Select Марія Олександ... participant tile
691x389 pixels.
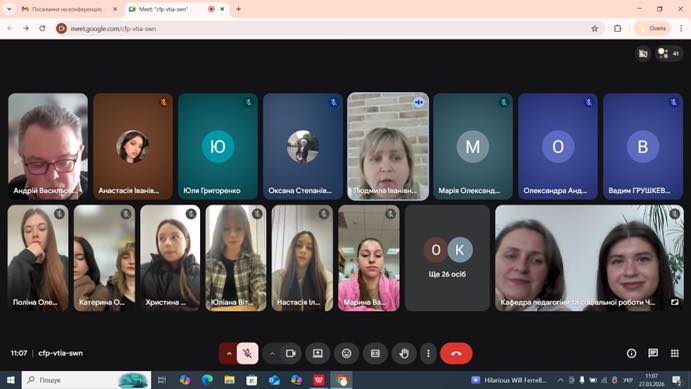pyautogui.click(x=473, y=146)
